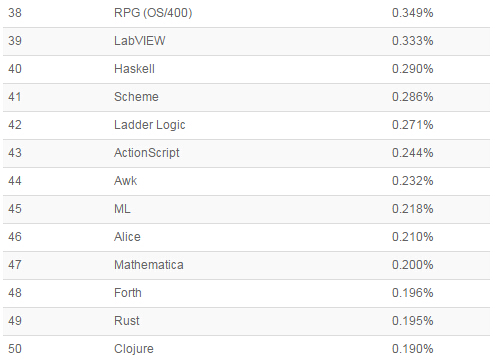Viewport: 496px width, 362px height.
Task: Select Awk in the ranking list
Action: click(x=125, y=181)
